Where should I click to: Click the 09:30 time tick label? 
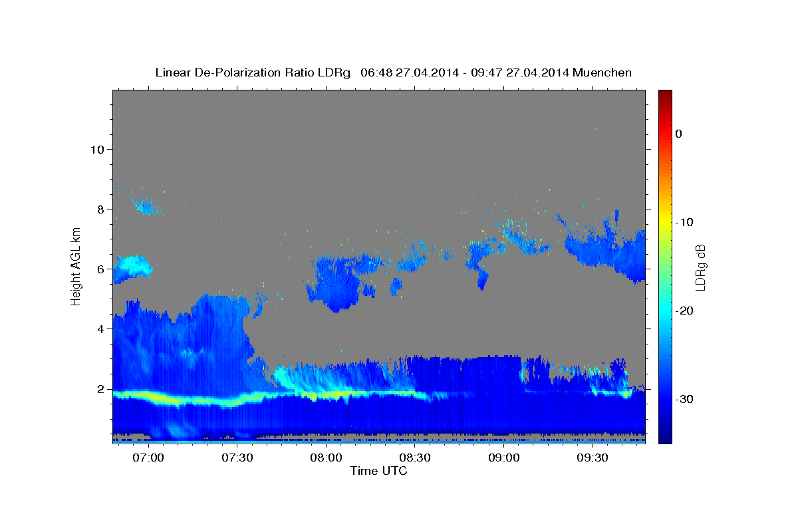click(x=593, y=458)
